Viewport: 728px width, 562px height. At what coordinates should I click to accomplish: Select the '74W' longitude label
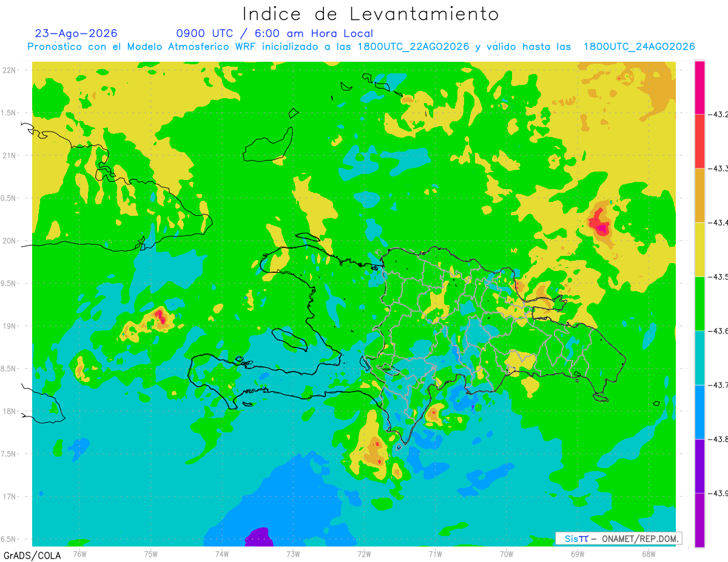point(221,554)
